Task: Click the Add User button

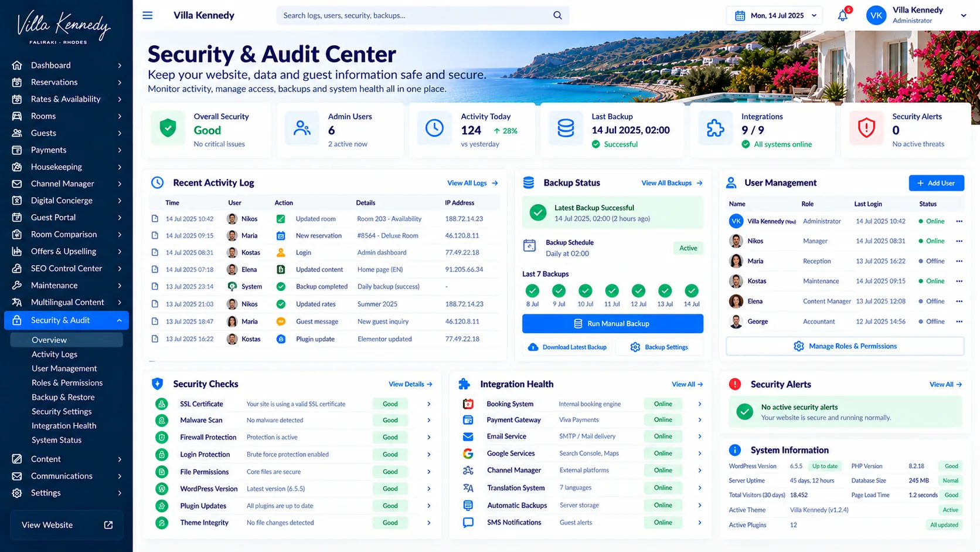Action: [936, 183]
